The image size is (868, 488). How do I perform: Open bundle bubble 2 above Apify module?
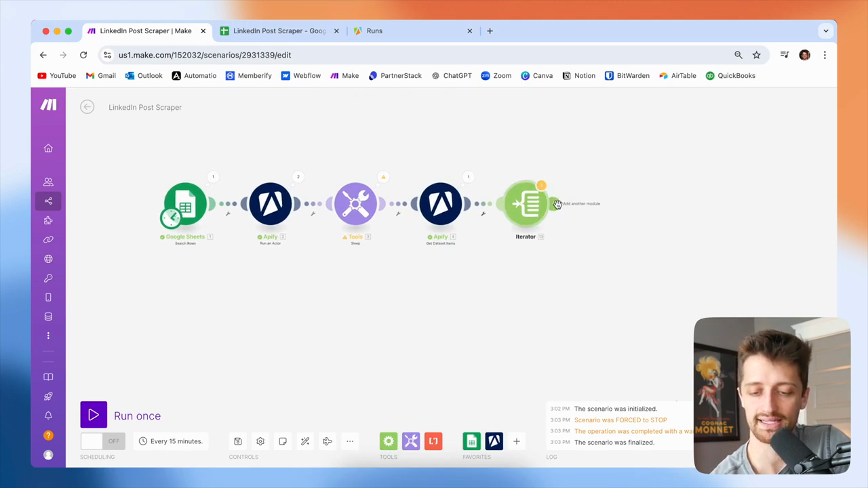(298, 177)
